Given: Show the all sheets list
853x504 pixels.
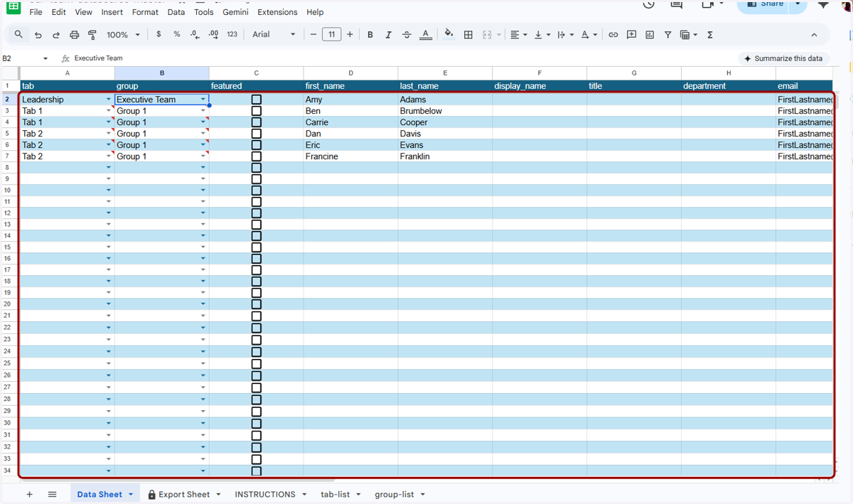Looking at the screenshot, I should [x=52, y=494].
